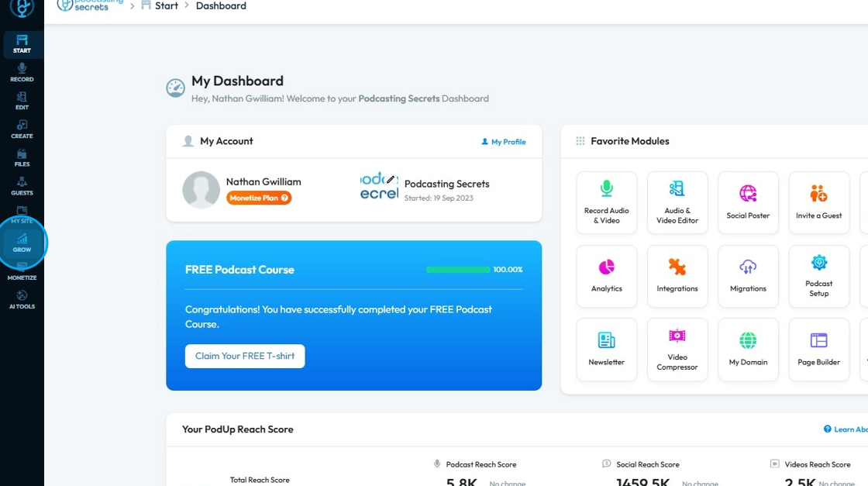This screenshot has width=868, height=486.
Task: Open the Grow section in sidebar
Action: tap(22, 243)
